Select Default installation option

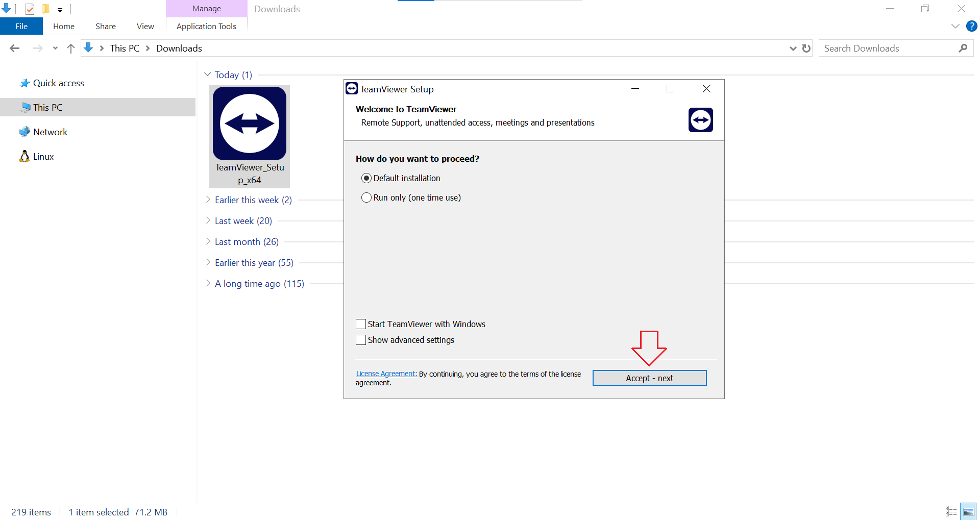366,178
